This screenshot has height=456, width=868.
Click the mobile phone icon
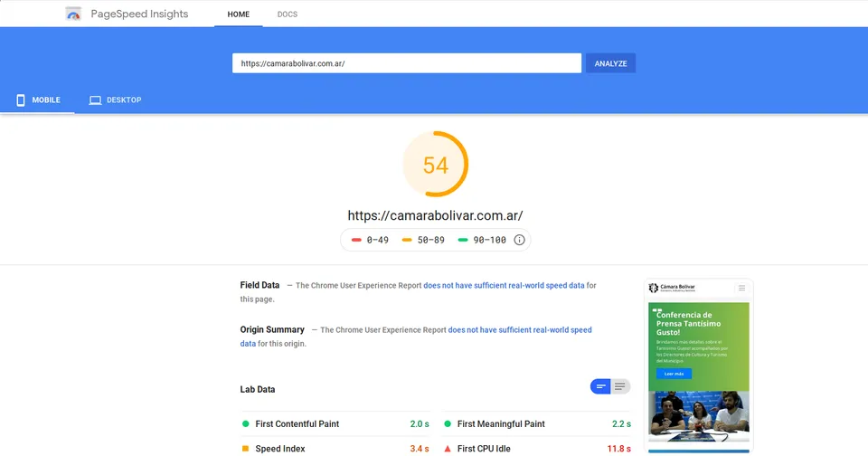click(x=21, y=100)
